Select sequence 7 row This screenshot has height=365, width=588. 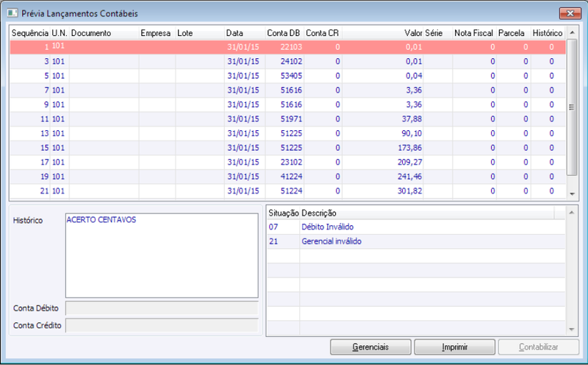click(x=287, y=90)
